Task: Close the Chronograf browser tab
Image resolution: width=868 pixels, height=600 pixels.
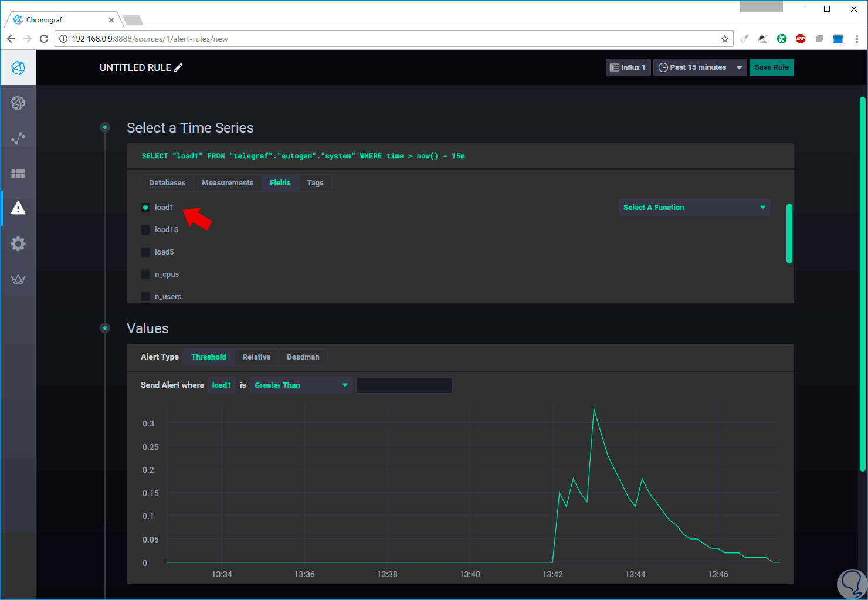Action: click(111, 20)
